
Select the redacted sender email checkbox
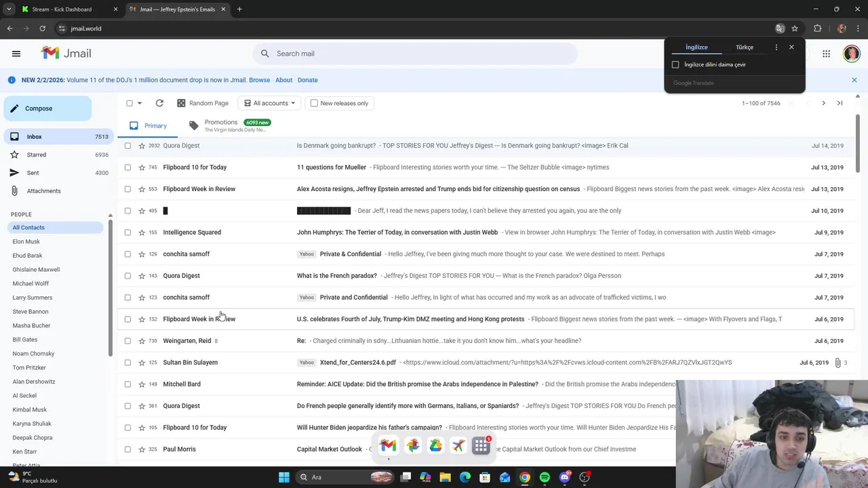click(x=127, y=211)
